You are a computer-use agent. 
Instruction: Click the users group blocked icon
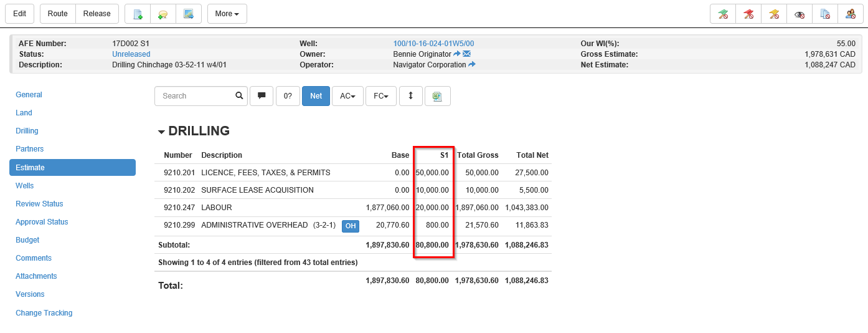pyautogui.click(x=850, y=14)
